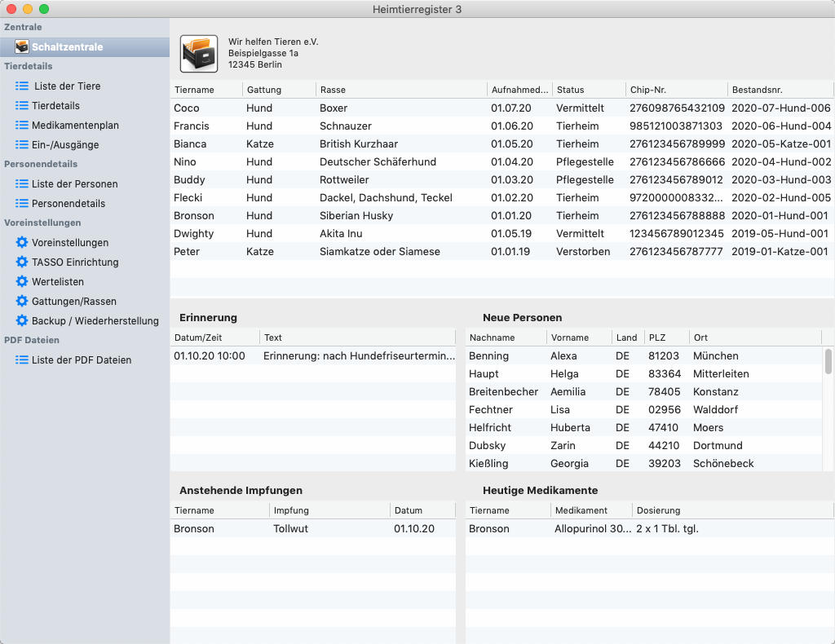Select Fechtner Lisa from Walddorf
Screen dimensions: 835x644
coord(644,409)
